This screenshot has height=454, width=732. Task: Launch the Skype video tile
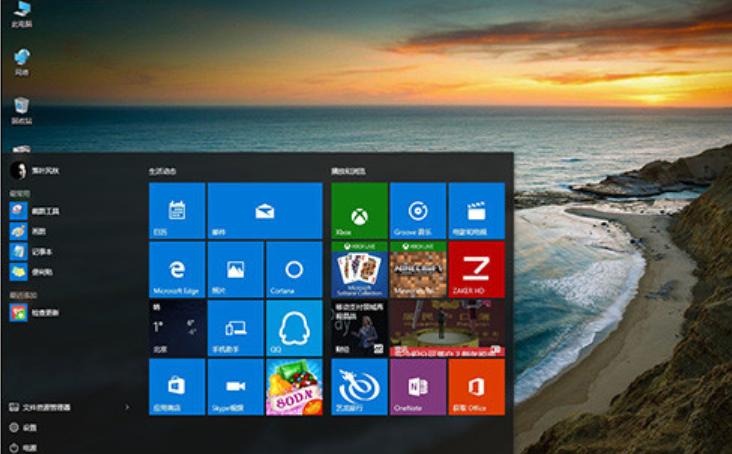(x=235, y=387)
